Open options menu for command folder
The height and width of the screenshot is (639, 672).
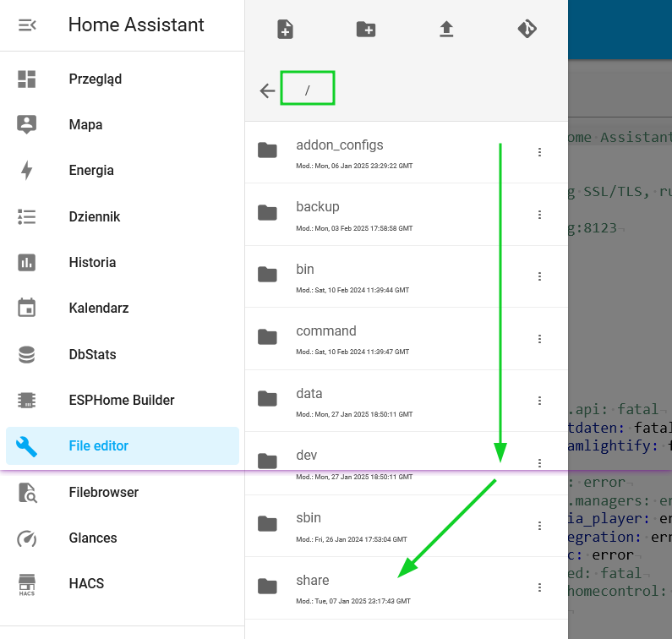(x=539, y=339)
